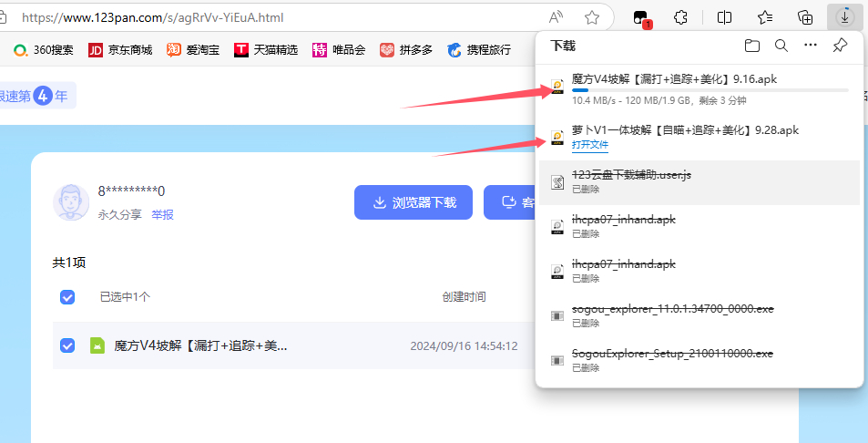Open 携程旅行 bookmark

[x=479, y=50]
